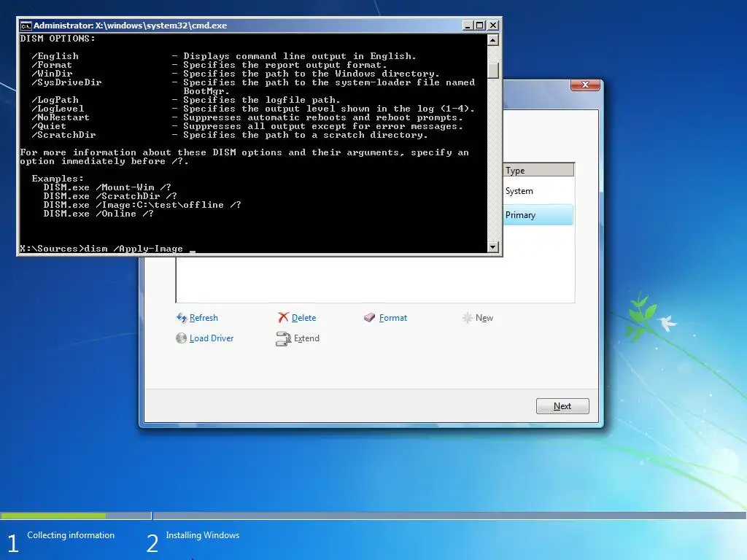Click the red X Delete icon
Viewport: 747px width, 560px height.
[284, 318]
